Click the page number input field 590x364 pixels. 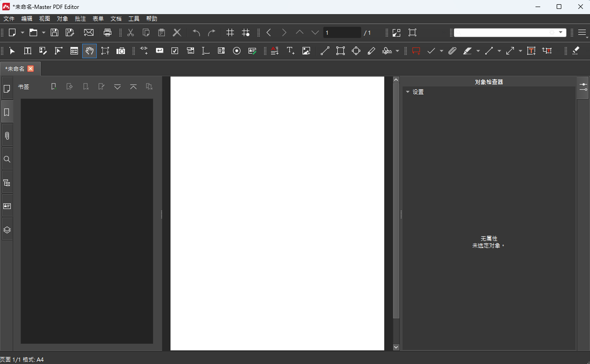tap(342, 32)
